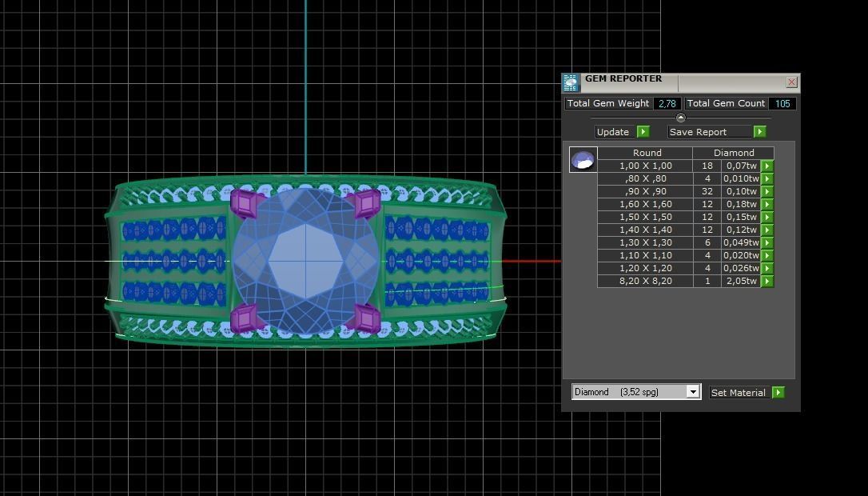Image resolution: width=868 pixels, height=496 pixels.
Task: Click the Total Gem Weight label
Action: click(x=607, y=104)
